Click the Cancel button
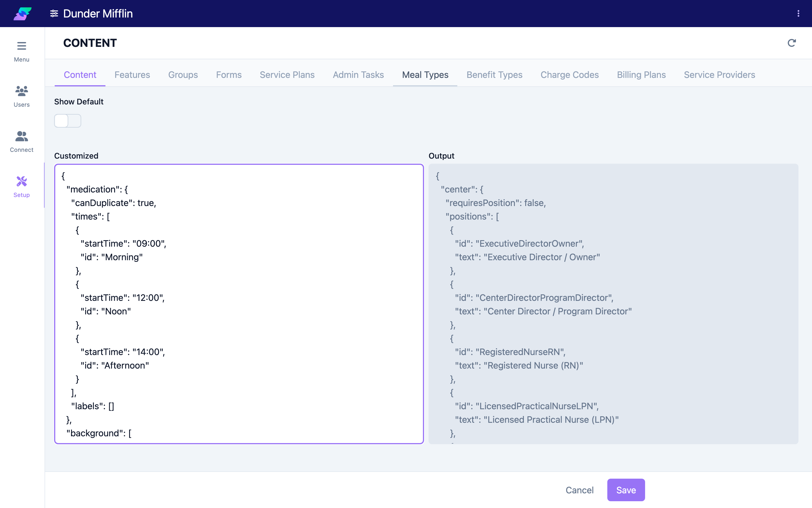Screen dimensions: 812x508 [579, 490]
